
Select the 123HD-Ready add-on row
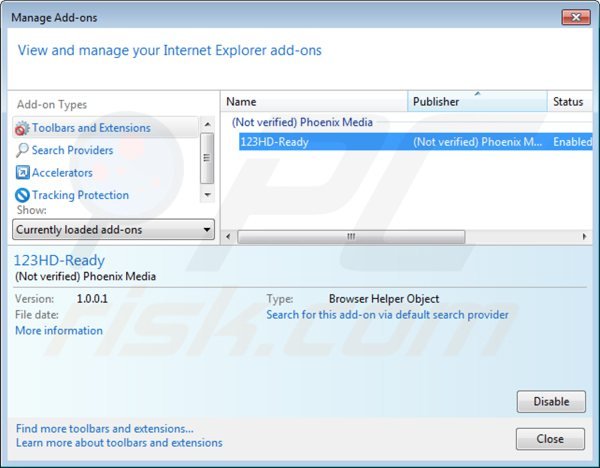[x=416, y=142]
